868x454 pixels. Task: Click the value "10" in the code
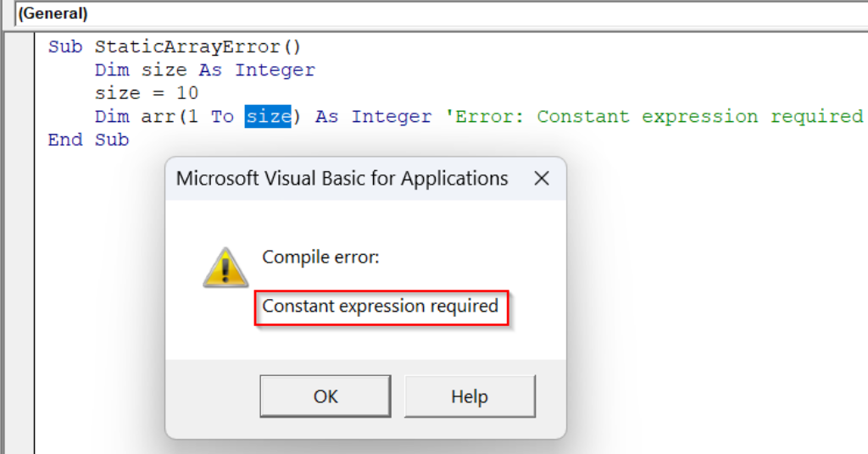[x=186, y=93]
